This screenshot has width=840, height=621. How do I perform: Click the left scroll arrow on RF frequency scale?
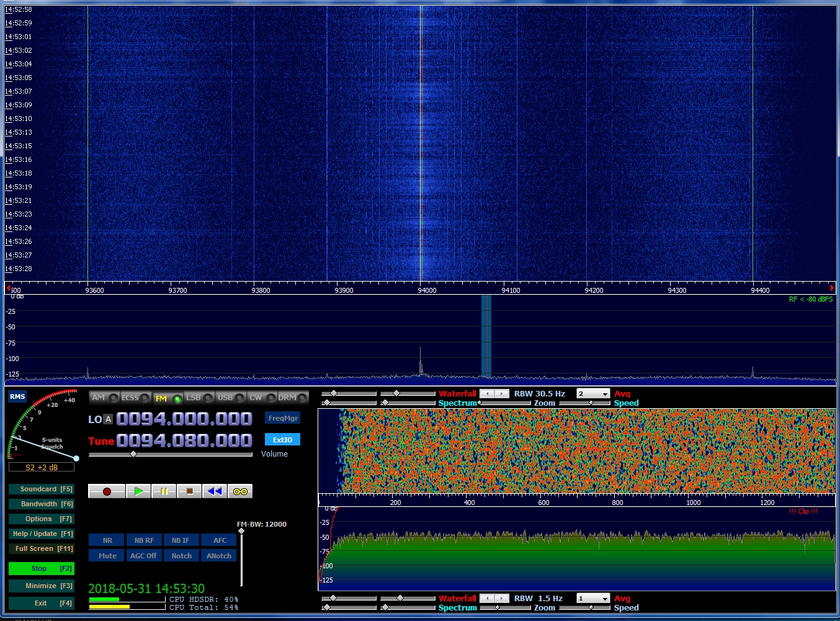tap(8, 288)
